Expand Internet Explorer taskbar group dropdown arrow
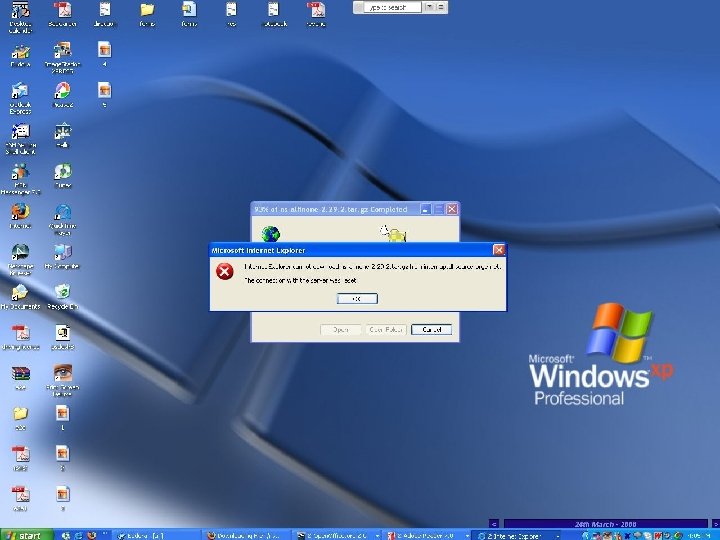 tap(557, 536)
